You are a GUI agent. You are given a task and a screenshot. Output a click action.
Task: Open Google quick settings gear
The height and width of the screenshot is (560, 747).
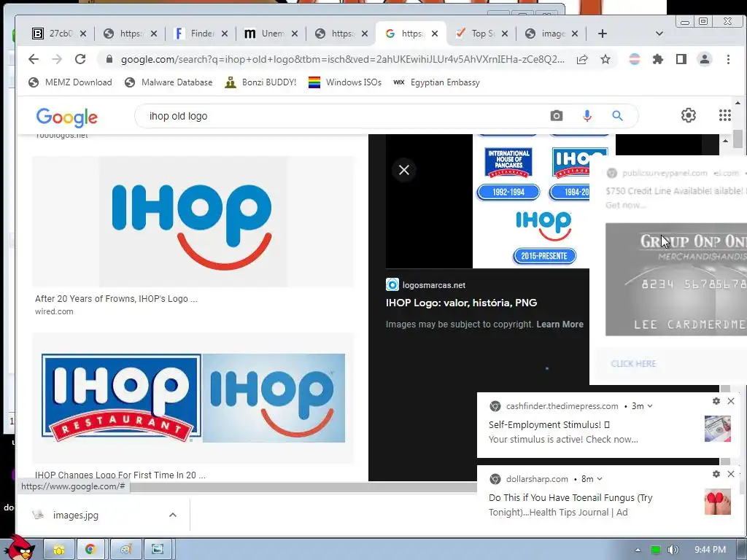(689, 115)
